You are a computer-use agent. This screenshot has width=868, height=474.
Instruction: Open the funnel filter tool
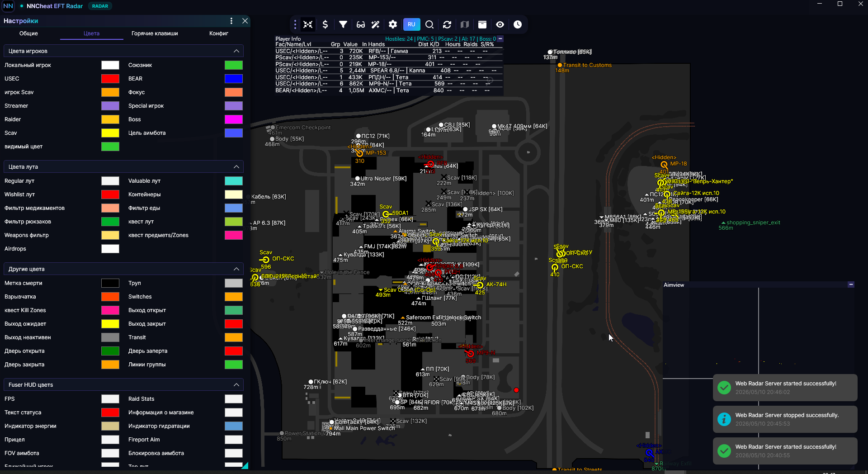(x=343, y=24)
